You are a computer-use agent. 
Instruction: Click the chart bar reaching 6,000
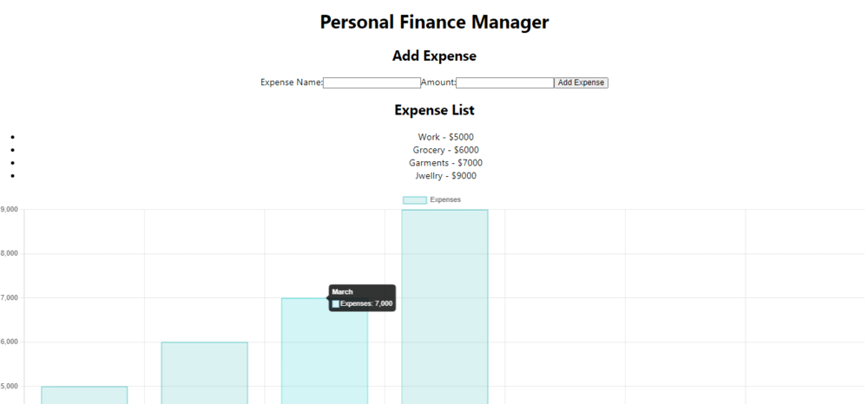coord(204,373)
